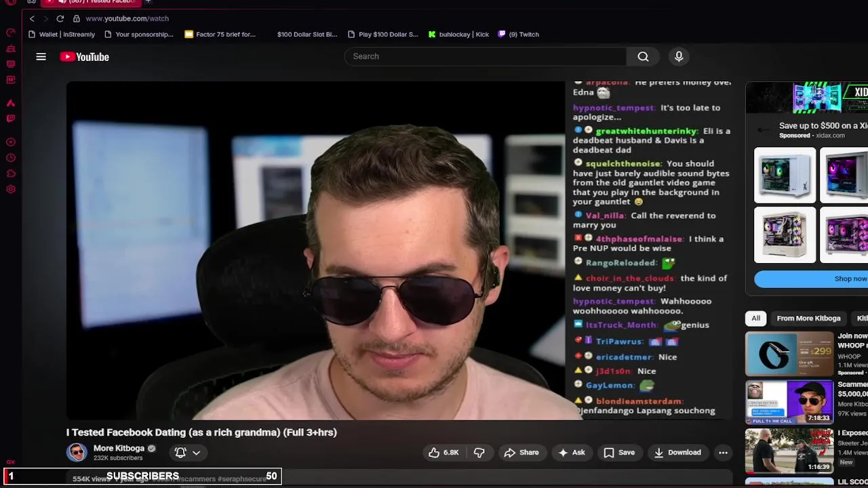
Task: Click the verified badge beside More Kitboga
Action: [151, 449]
